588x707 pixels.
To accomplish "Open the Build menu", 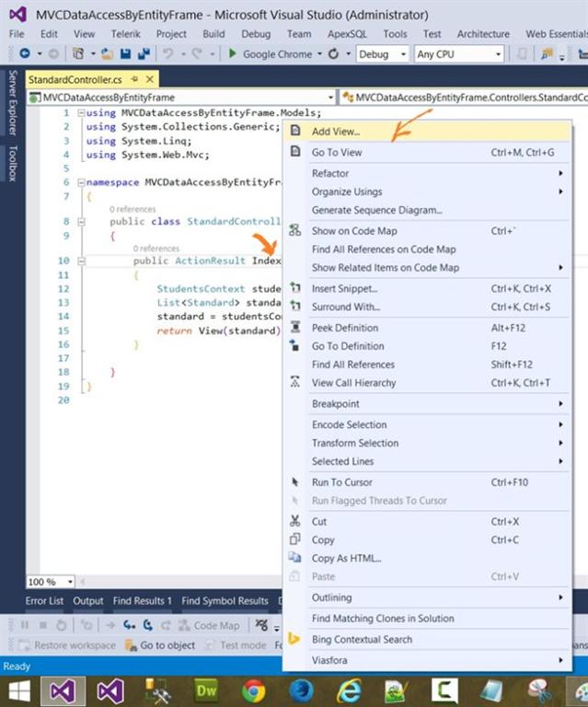I will tap(213, 34).
